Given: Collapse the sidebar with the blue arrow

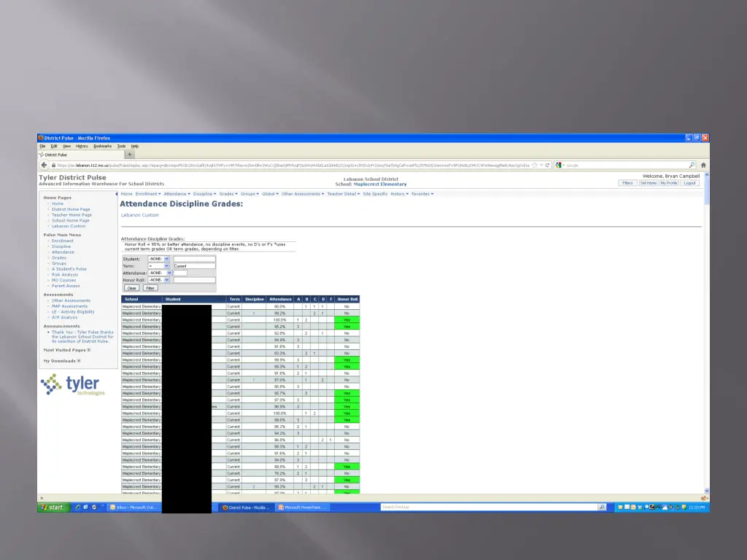Looking at the screenshot, I should 117,194.
